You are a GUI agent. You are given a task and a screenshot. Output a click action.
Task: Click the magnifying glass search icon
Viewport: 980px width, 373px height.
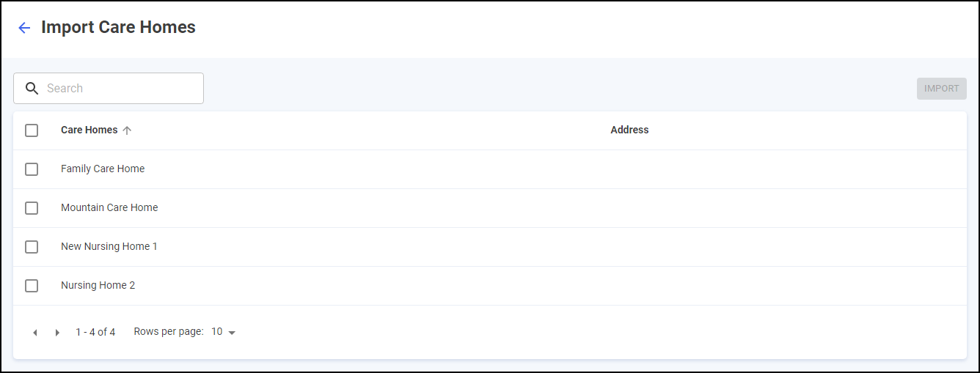[32, 89]
